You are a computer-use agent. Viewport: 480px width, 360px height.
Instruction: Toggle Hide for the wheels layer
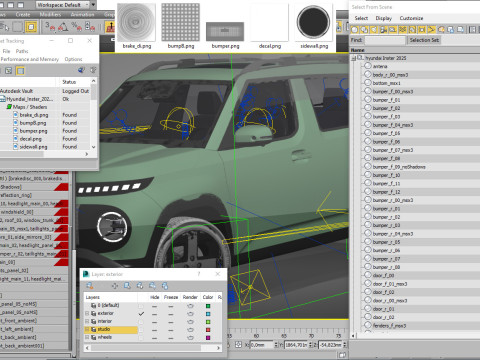click(154, 338)
